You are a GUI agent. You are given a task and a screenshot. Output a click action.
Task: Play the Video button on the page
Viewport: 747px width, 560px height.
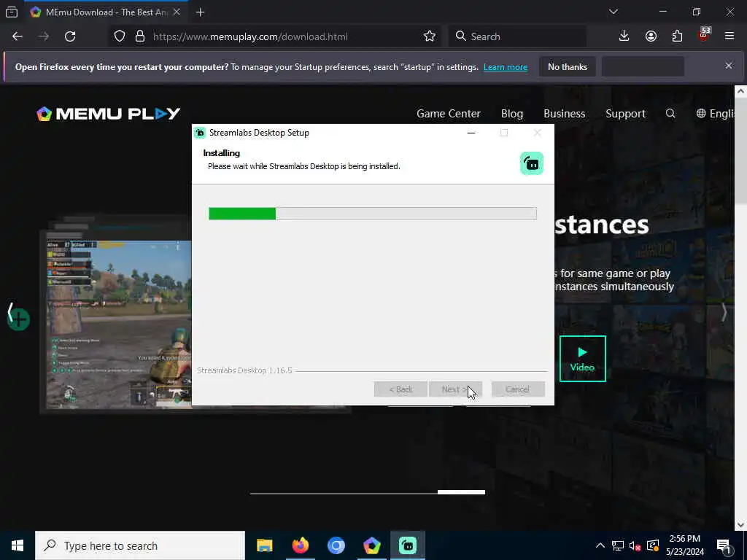point(583,359)
